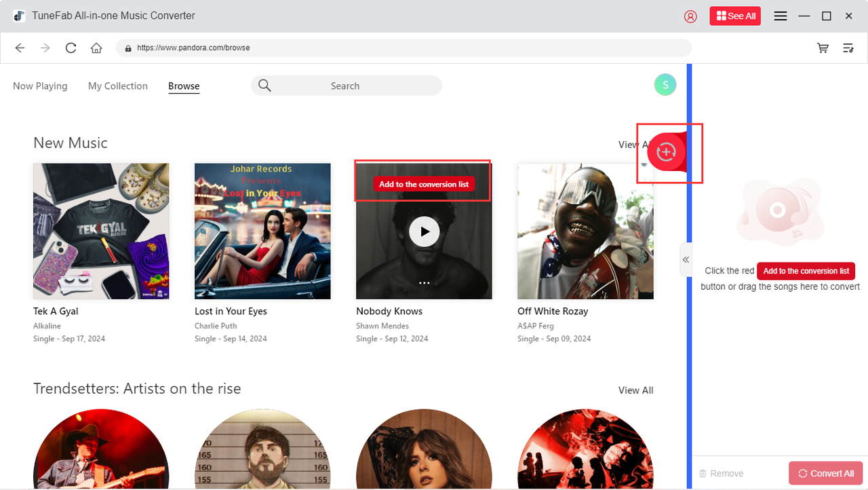Open the green S profile avatar
This screenshot has width=868, height=490.
(x=665, y=85)
